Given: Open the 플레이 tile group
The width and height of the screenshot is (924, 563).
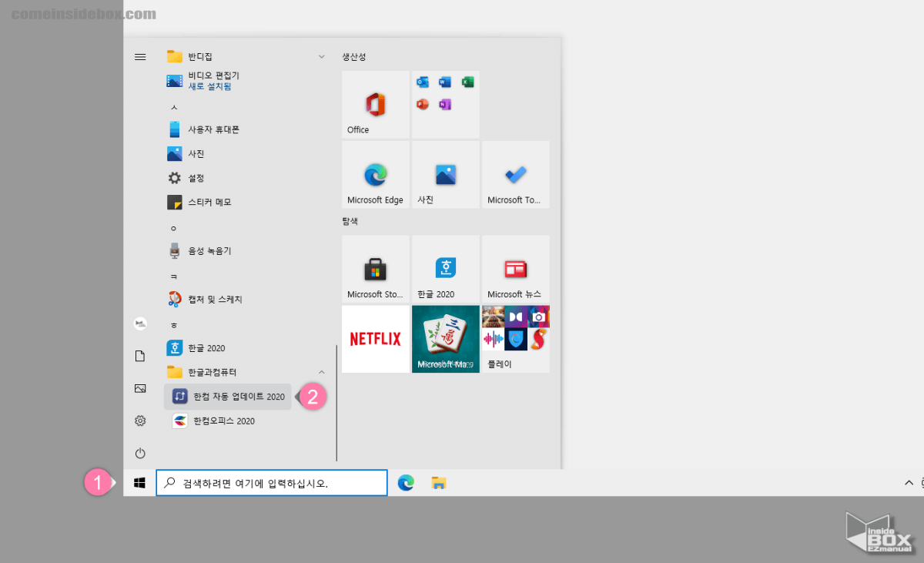Looking at the screenshot, I should tap(516, 339).
